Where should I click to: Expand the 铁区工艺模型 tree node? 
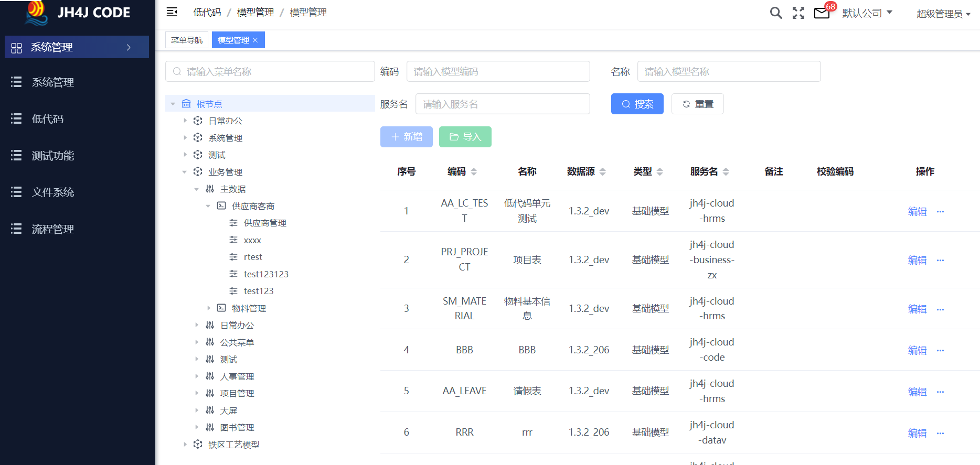[185, 445]
